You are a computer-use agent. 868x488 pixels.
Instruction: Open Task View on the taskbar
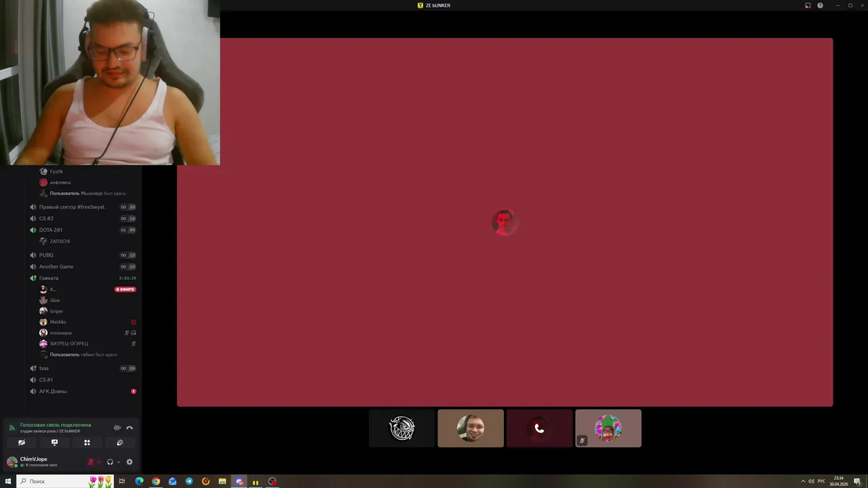tap(122, 481)
